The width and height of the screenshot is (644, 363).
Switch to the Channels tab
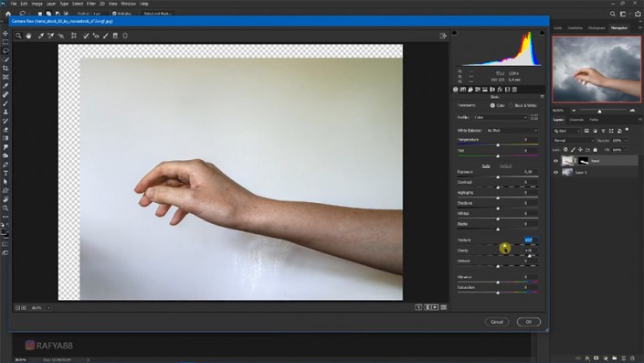coord(576,120)
